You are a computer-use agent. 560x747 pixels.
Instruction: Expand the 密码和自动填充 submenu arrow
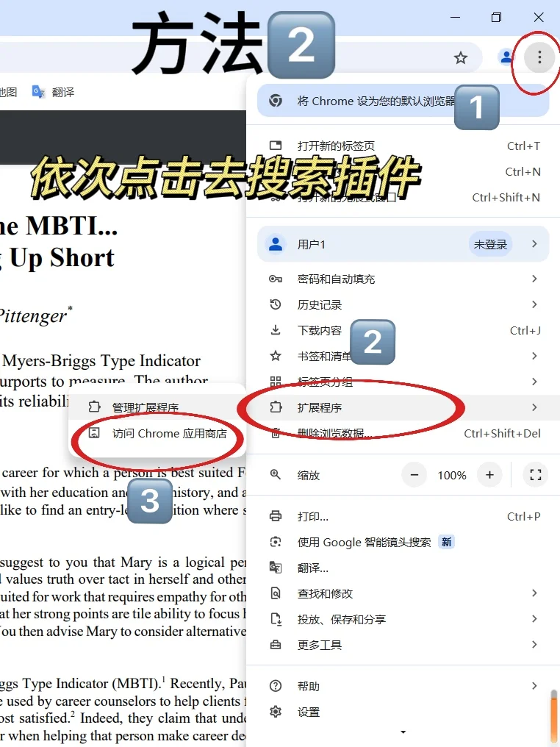coord(534,279)
